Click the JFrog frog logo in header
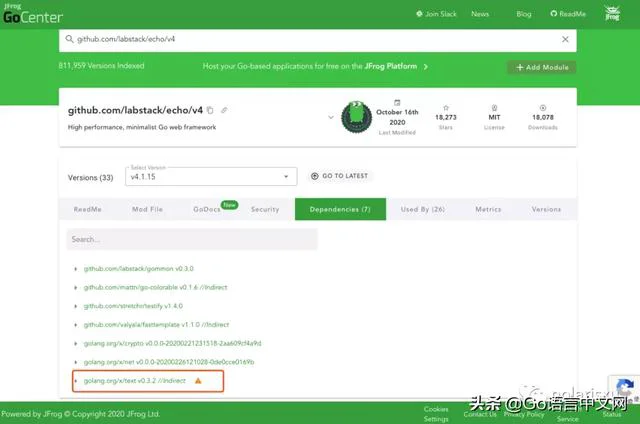 (612, 13)
